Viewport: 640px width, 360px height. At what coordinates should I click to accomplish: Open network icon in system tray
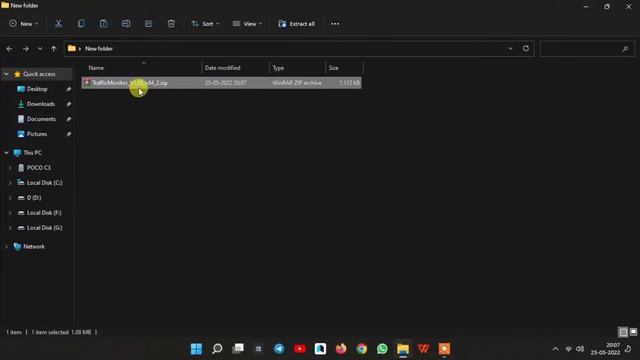(569, 349)
